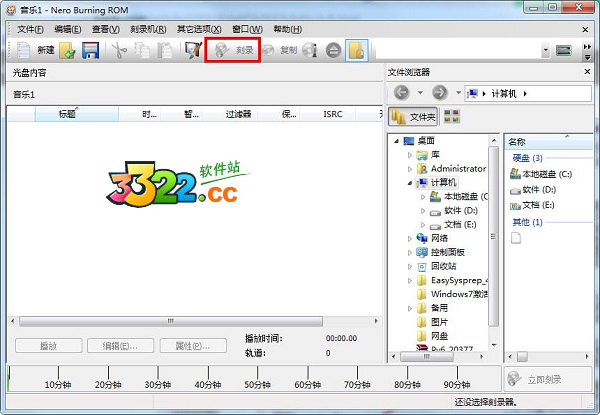Go forward in file browser
The height and width of the screenshot is (415, 600).
tap(440, 93)
